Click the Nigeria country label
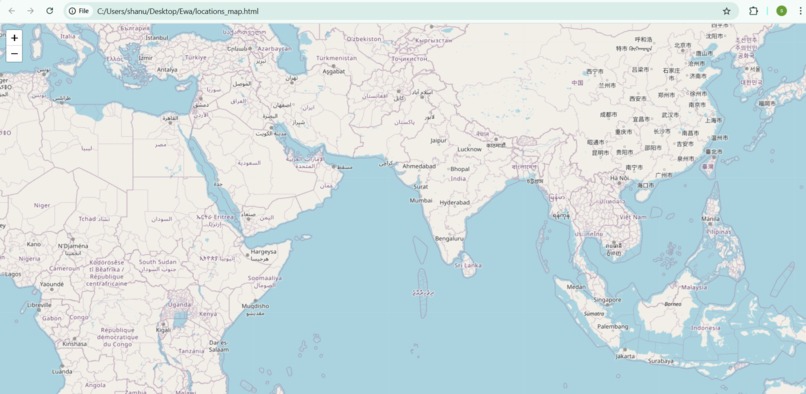 pos(29,259)
